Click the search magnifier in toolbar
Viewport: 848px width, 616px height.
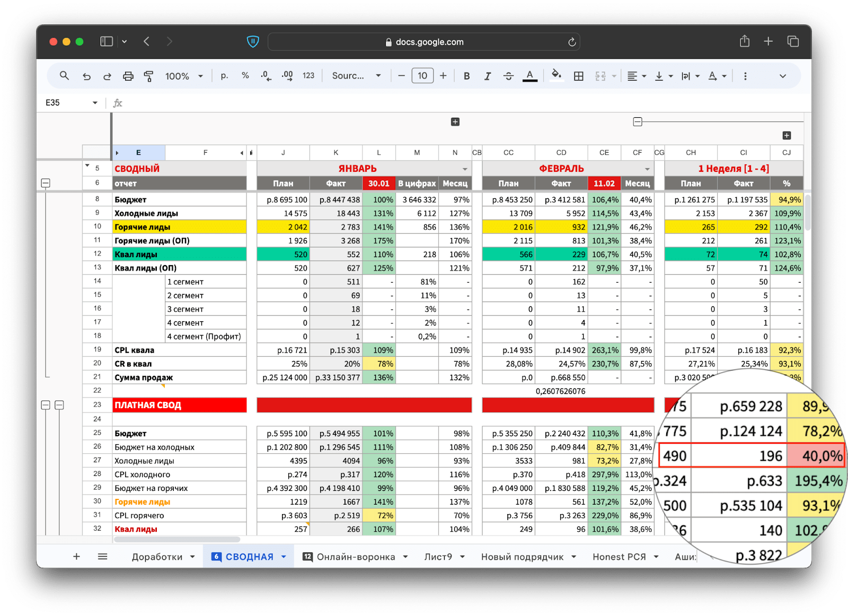click(x=64, y=76)
